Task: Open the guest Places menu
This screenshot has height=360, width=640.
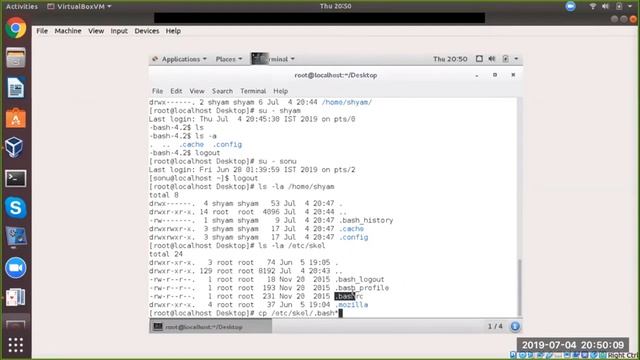Action: pos(229,59)
